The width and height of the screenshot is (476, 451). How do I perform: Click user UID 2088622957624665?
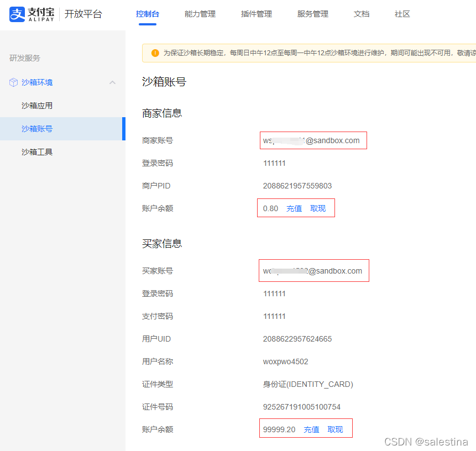pos(297,339)
